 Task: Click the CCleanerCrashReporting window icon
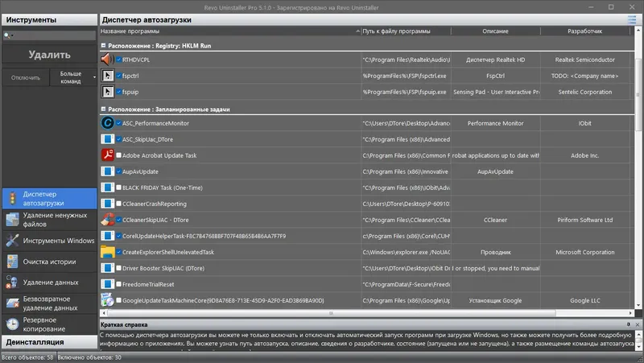(107, 204)
